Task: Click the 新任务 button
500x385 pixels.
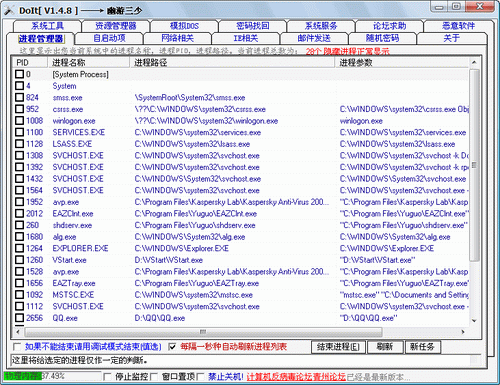Action: click(423, 347)
